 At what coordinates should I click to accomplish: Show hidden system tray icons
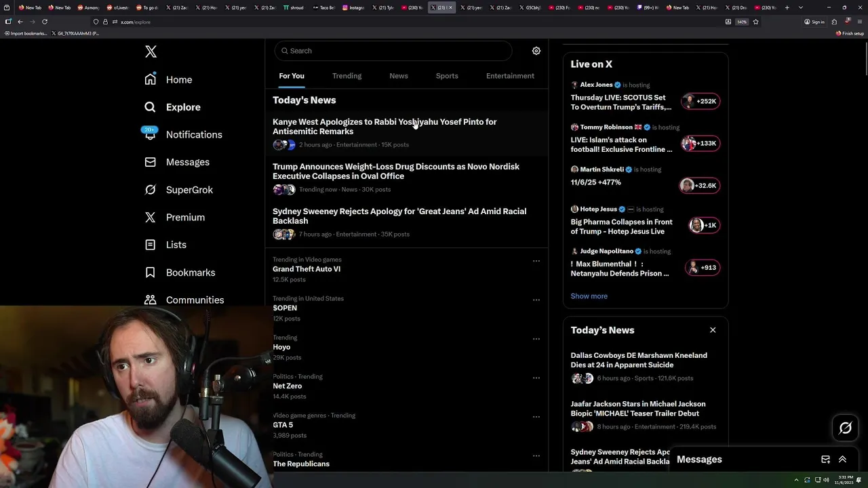[x=797, y=480]
